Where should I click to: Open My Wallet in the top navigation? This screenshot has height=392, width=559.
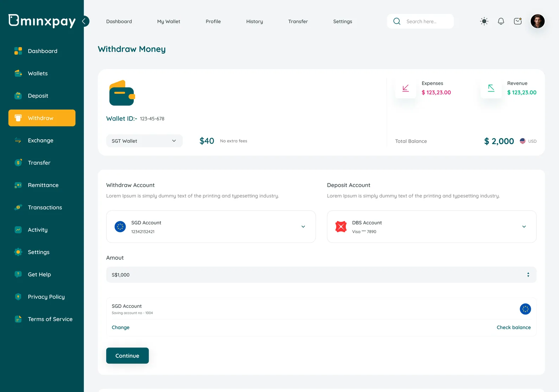[169, 22]
